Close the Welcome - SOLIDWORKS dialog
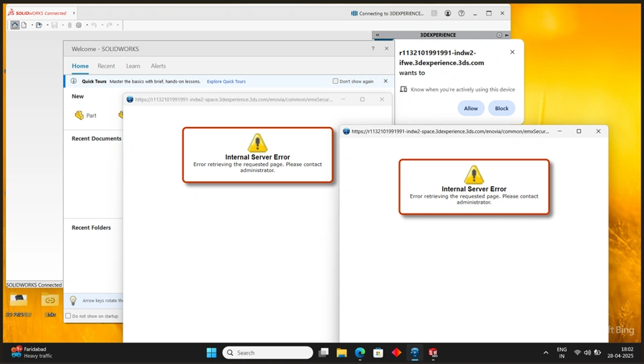Screen dimensions: 644x364 [x=386, y=48]
